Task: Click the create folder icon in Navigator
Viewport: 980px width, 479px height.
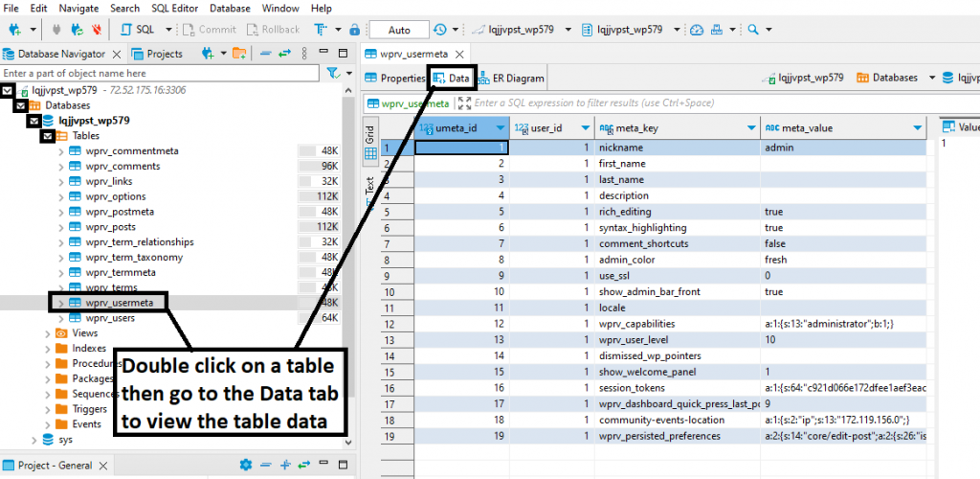Action: point(240,54)
